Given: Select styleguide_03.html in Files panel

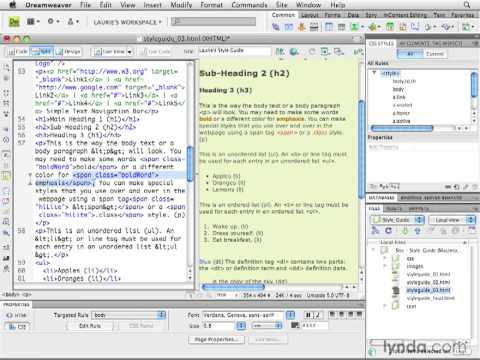Looking at the screenshot, I should click(x=429, y=290).
